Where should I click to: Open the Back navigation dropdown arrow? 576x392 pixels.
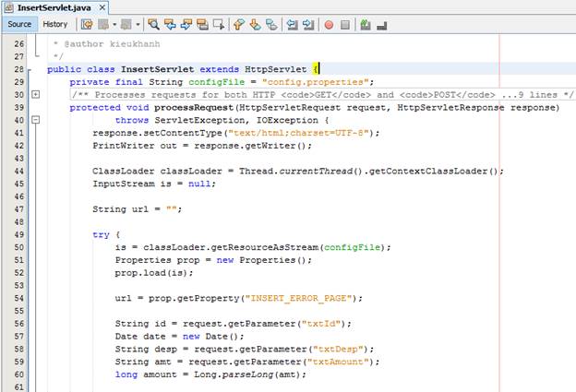pos(114,25)
